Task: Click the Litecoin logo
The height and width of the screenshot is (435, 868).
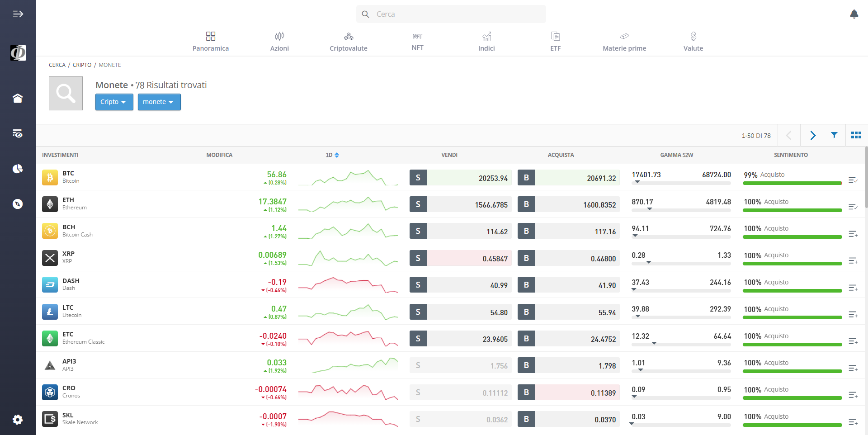Action: (x=50, y=312)
